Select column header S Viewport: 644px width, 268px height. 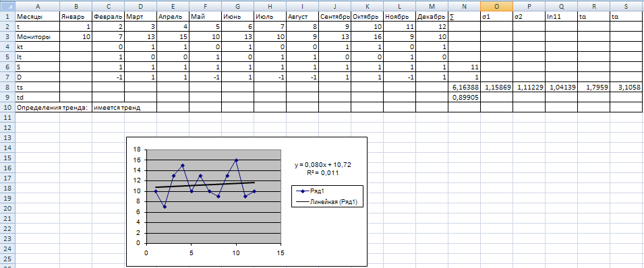tap(626, 7)
